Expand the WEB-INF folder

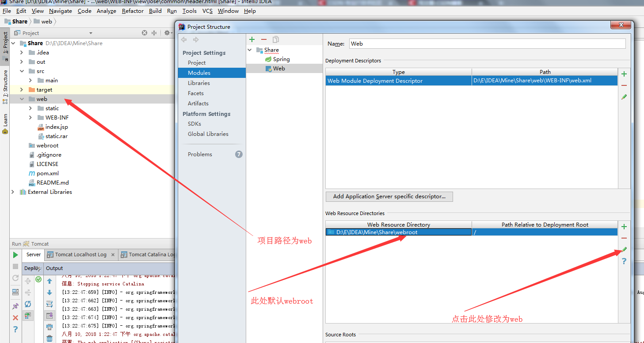pyautogui.click(x=30, y=118)
